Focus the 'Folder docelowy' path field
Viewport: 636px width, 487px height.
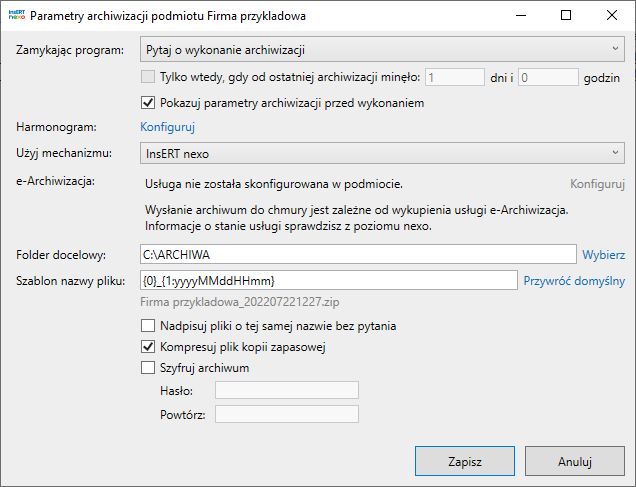pyautogui.click(x=358, y=254)
